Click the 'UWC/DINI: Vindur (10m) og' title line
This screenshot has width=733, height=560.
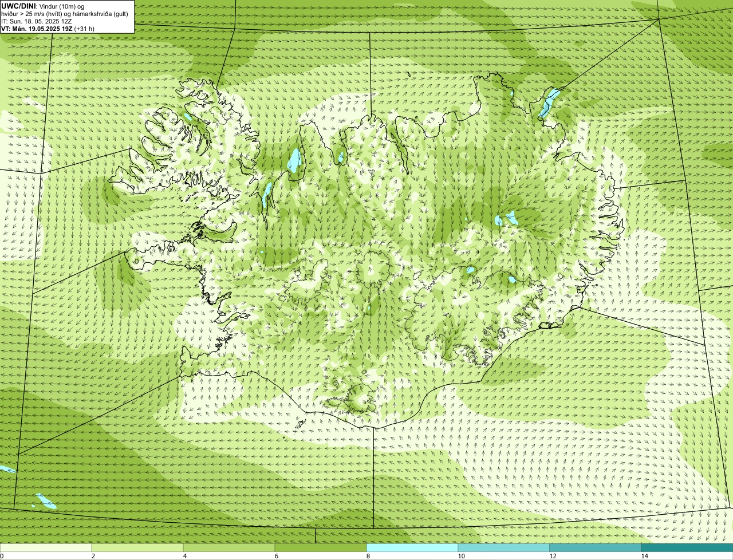42,6
